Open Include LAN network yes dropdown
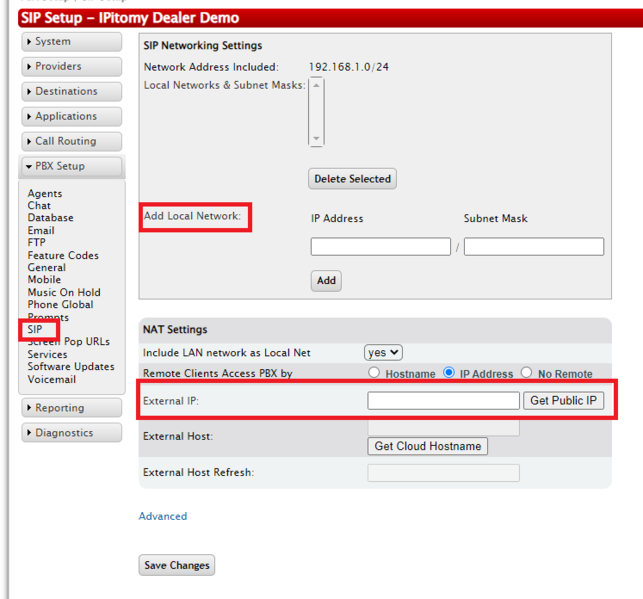Viewport: 643px width, 599px height. pos(383,352)
